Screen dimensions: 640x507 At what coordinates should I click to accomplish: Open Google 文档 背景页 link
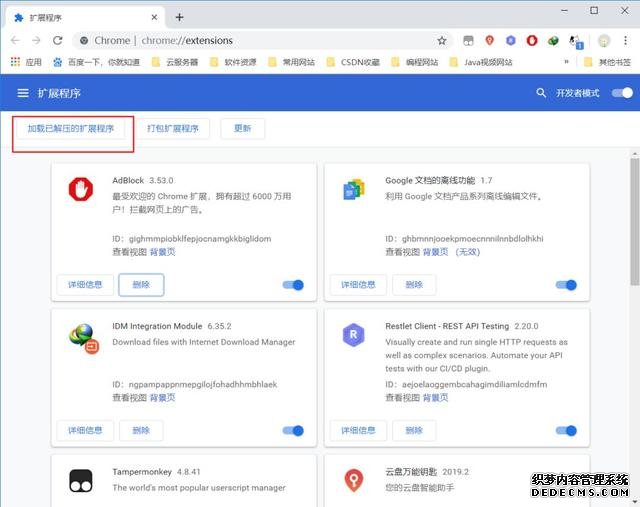436,252
